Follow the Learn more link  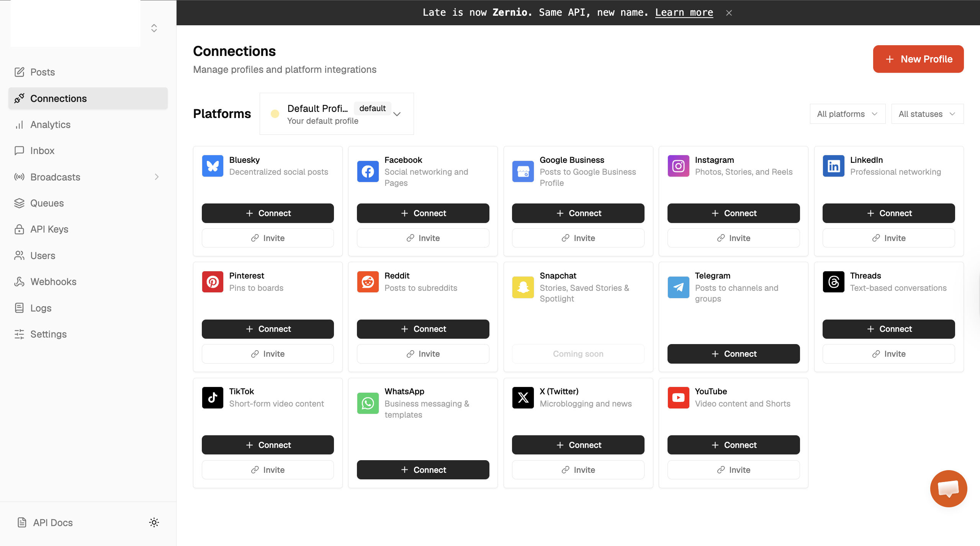684,13
